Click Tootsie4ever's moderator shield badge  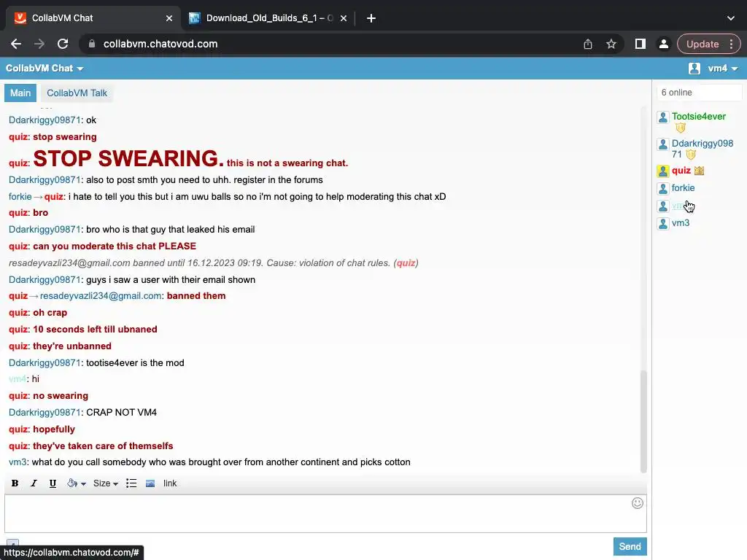[x=681, y=128]
